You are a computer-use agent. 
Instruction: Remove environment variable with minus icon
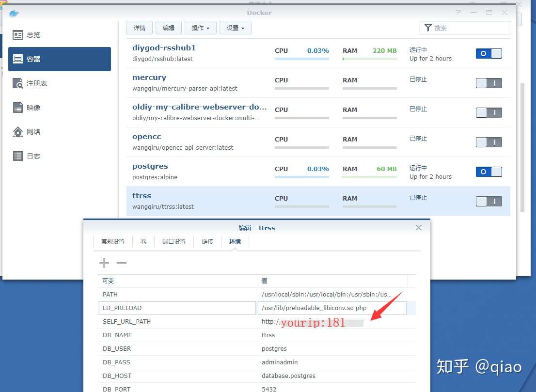tap(122, 263)
